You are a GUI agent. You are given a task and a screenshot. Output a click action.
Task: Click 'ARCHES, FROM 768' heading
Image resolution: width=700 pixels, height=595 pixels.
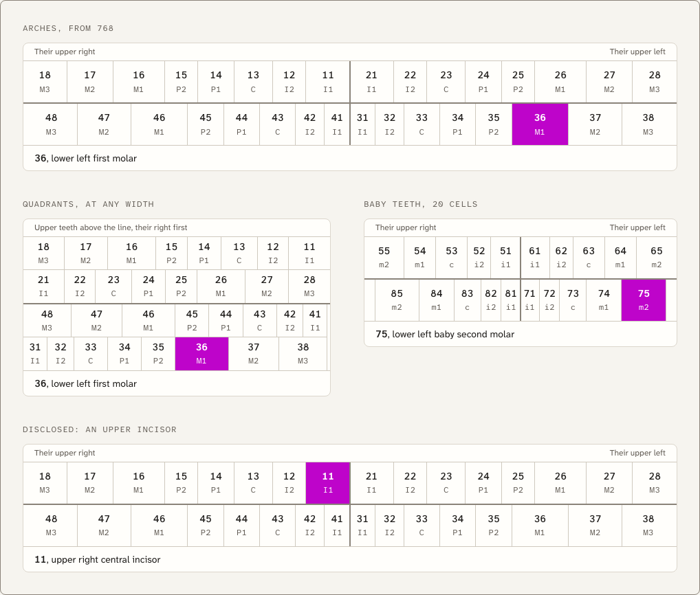pos(68,28)
